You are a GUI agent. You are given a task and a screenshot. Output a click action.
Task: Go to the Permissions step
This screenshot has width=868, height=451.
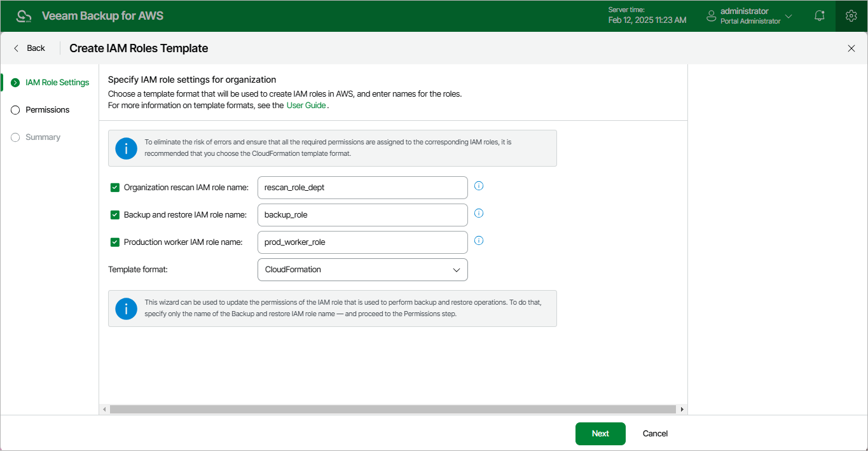click(48, 109)
